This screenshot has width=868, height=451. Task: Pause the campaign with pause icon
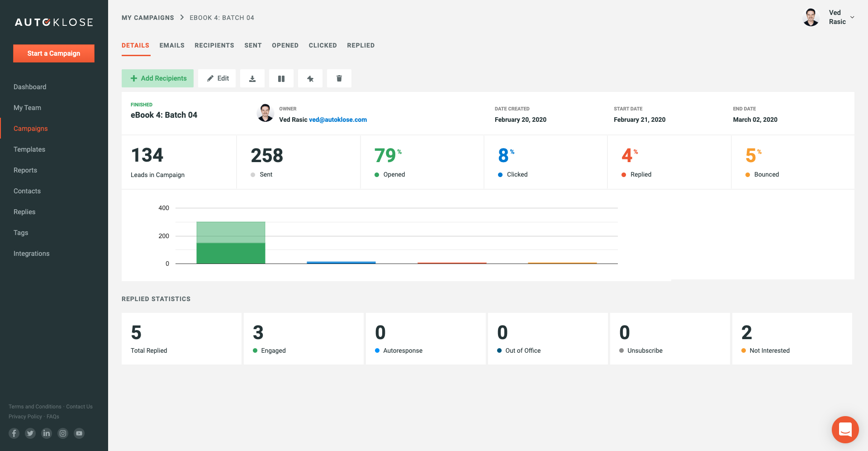tap(281, 78)
